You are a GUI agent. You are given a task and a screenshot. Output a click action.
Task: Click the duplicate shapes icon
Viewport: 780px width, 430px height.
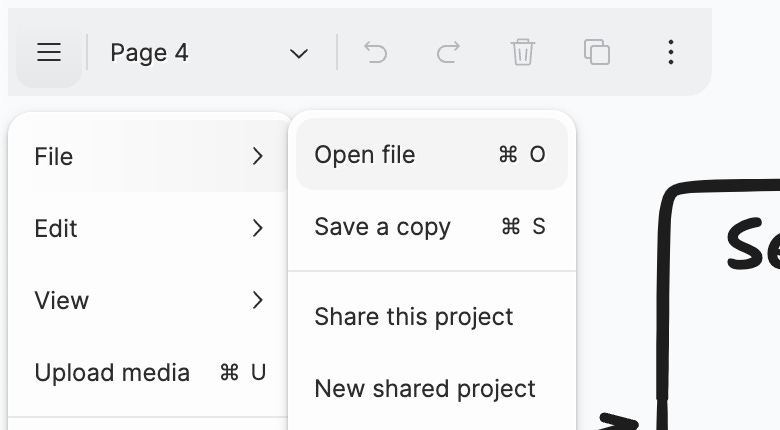point(596,52)
